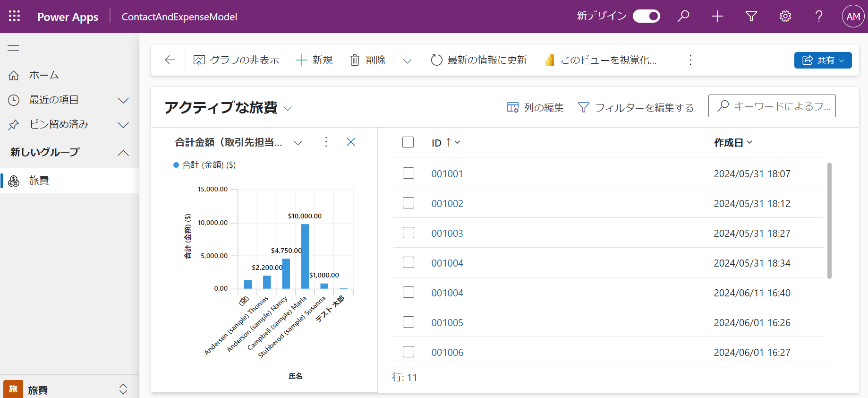Check the box for row 001003
The height and width of the screenshot is (398, 868).
(408, 233)
